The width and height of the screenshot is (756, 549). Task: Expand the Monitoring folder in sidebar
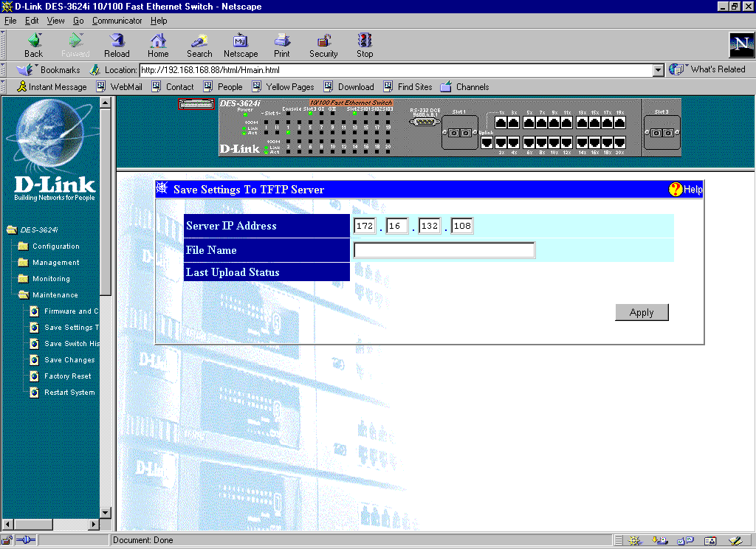point(24,279)
